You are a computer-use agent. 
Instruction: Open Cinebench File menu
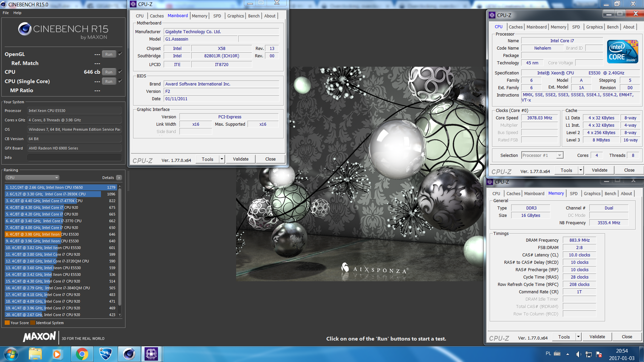[x=6, y=13]
